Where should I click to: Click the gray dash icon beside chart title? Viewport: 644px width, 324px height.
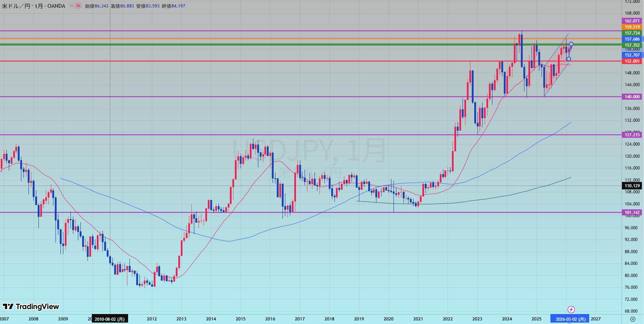point(72,6)
